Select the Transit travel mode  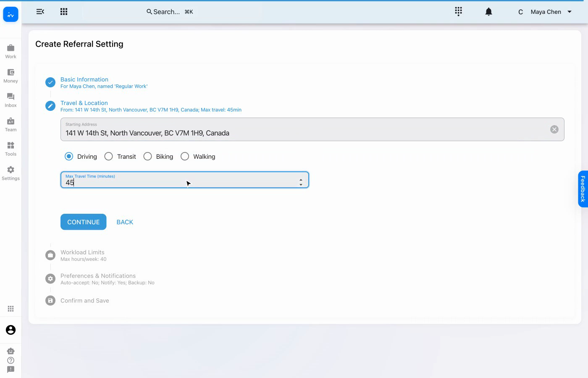tap(109, 156)
